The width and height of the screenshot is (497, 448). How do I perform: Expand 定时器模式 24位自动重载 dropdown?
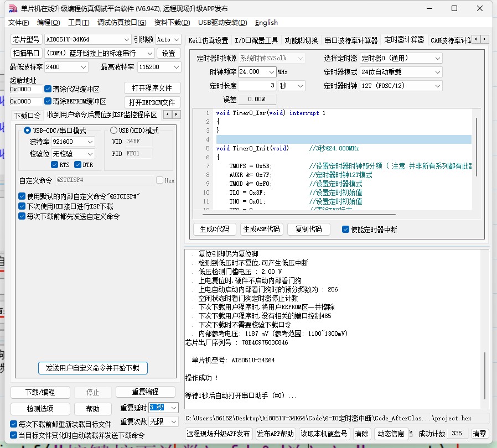click(x=437, y=72)
